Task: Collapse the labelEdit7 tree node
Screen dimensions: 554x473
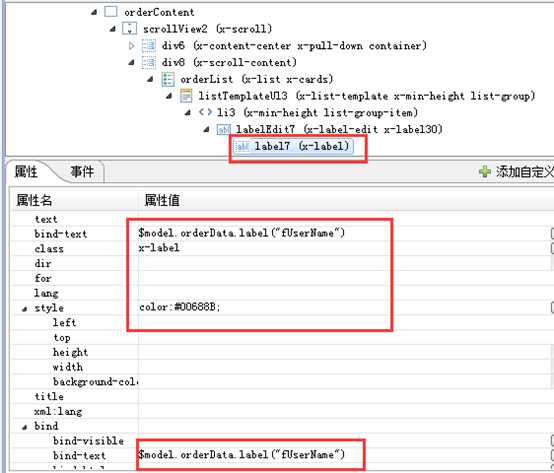Action: coord(207,130)
